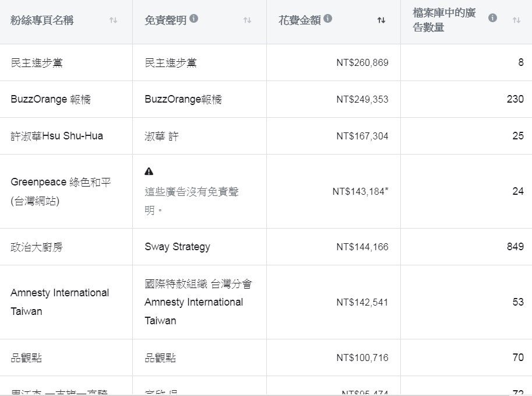The width and height of the screenshot is (532, 396).
Task: Sort by 免責聲明 column arrows
Action: (247, 20)
